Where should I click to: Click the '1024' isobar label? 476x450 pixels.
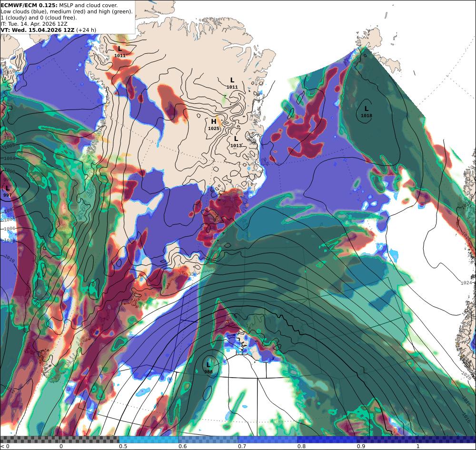point(466,283)
